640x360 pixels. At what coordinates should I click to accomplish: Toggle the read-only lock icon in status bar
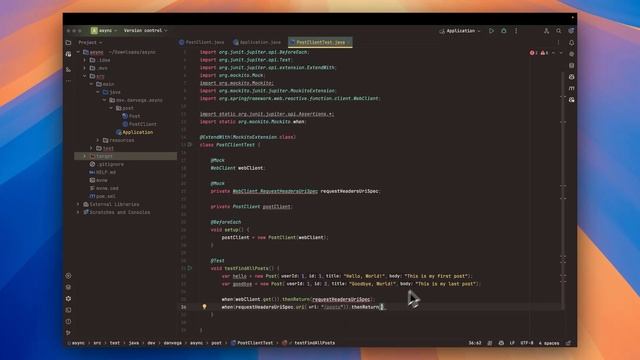(x=568, y=343)
